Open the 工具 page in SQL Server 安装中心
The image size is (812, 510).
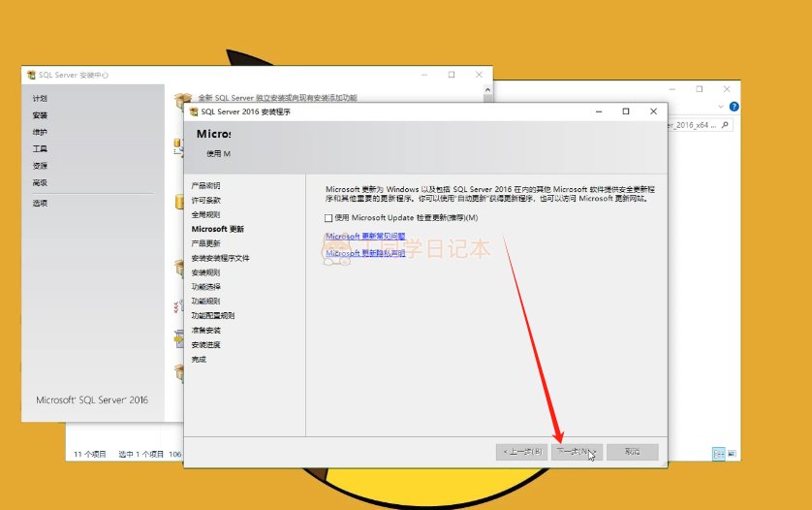[40, 148]
